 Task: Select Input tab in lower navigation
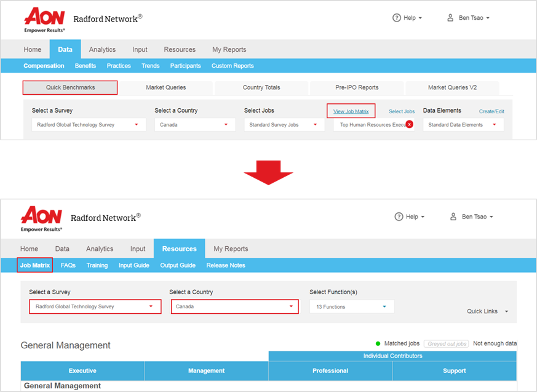tap(138, 249)
